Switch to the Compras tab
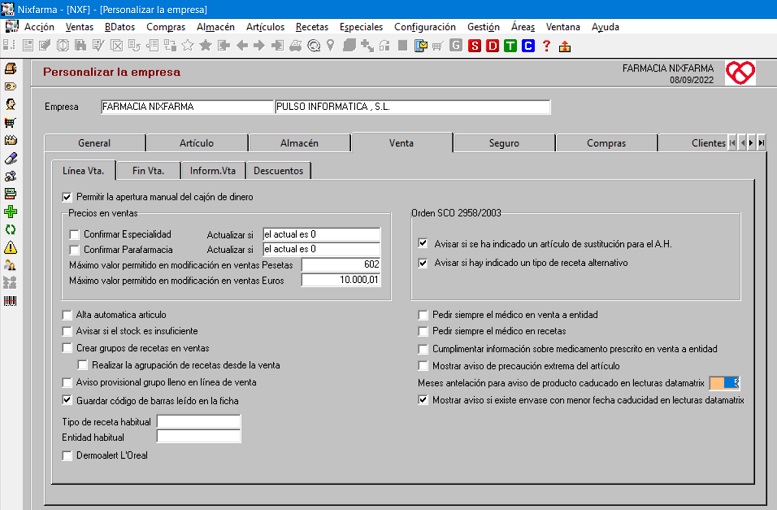Image resolution: width=777 pixels, height=510 pixels. (606, 143)
